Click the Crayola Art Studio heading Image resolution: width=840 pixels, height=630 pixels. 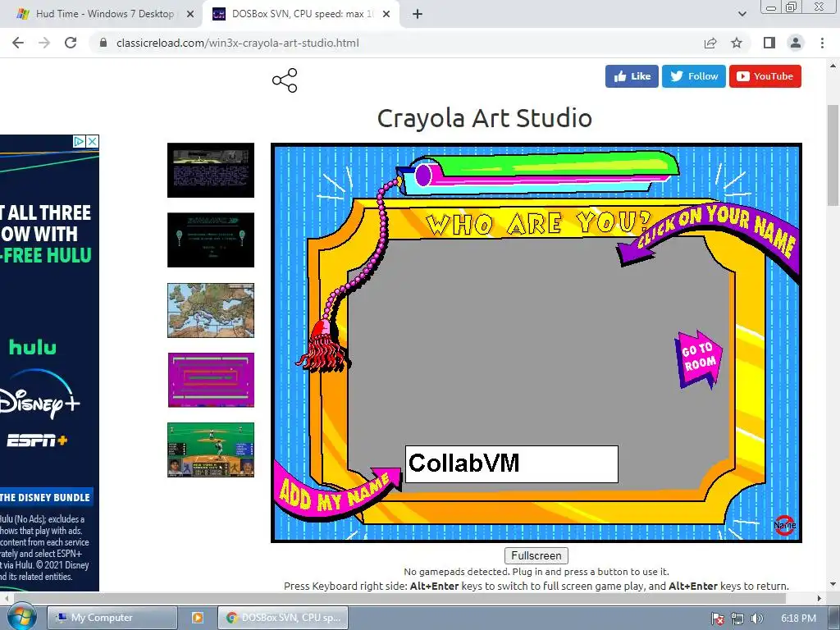484,118
